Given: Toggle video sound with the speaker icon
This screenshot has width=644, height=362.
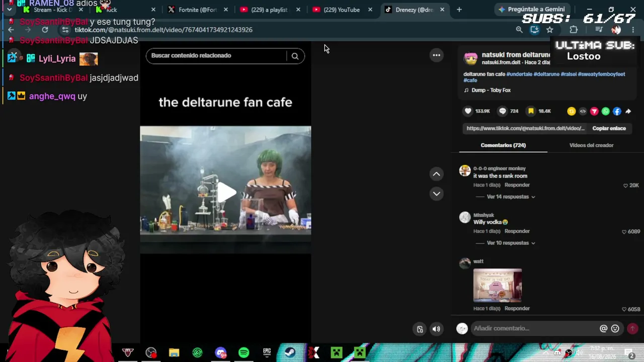Looking at the screenshot, I should [436, 329].
